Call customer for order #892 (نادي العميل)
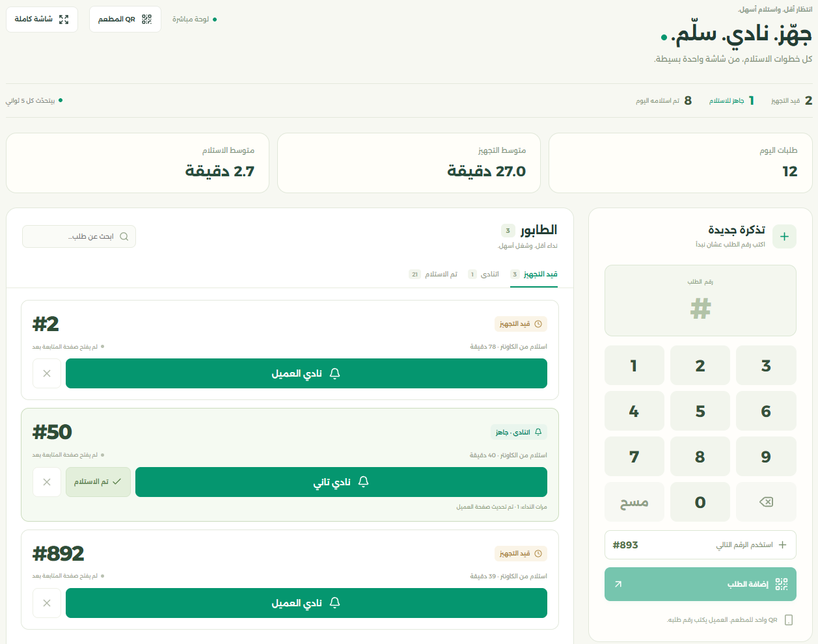818x644 pixels. click(307, 603)
